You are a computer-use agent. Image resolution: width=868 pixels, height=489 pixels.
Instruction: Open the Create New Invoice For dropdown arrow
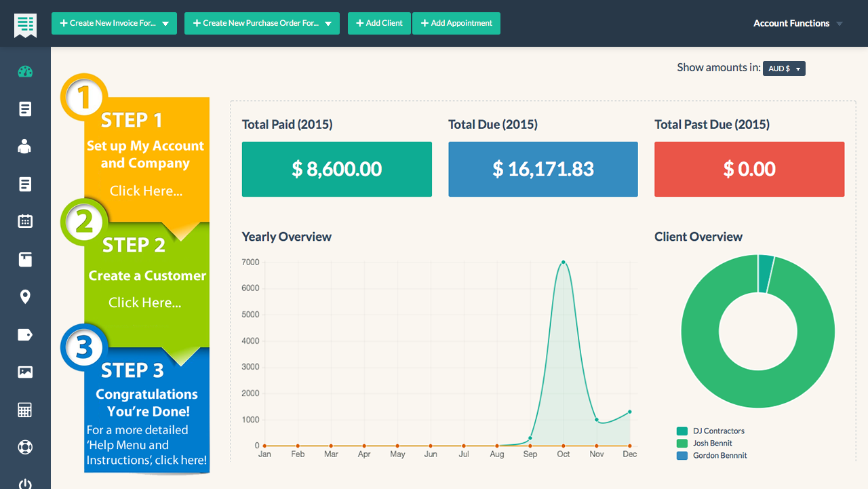click(x=167, y=23)
